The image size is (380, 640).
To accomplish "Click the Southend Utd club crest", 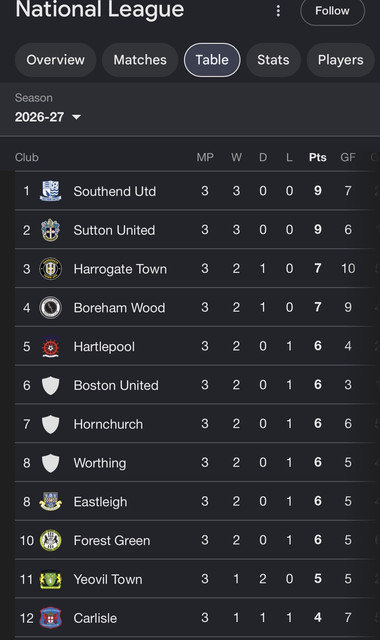I will pos(51,191).
